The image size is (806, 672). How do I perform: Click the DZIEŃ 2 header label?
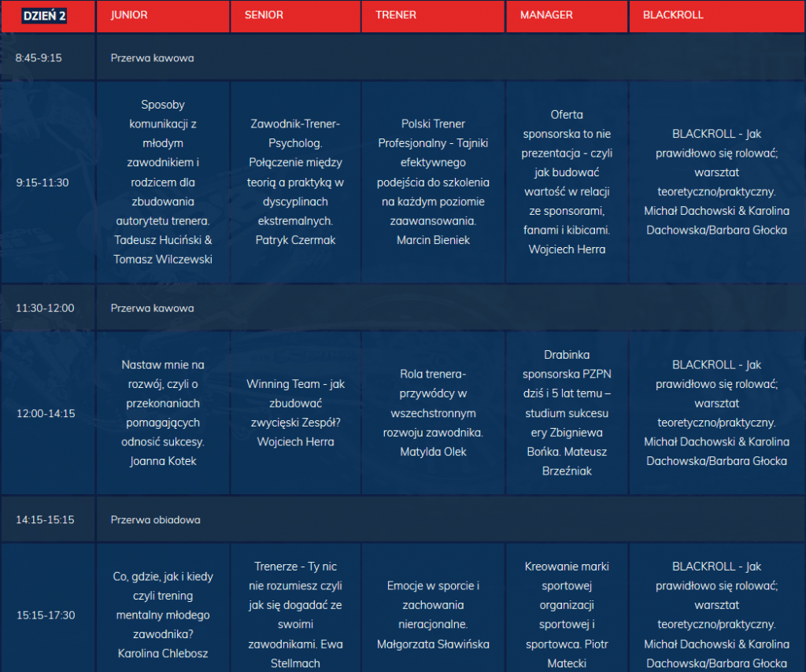44,16
